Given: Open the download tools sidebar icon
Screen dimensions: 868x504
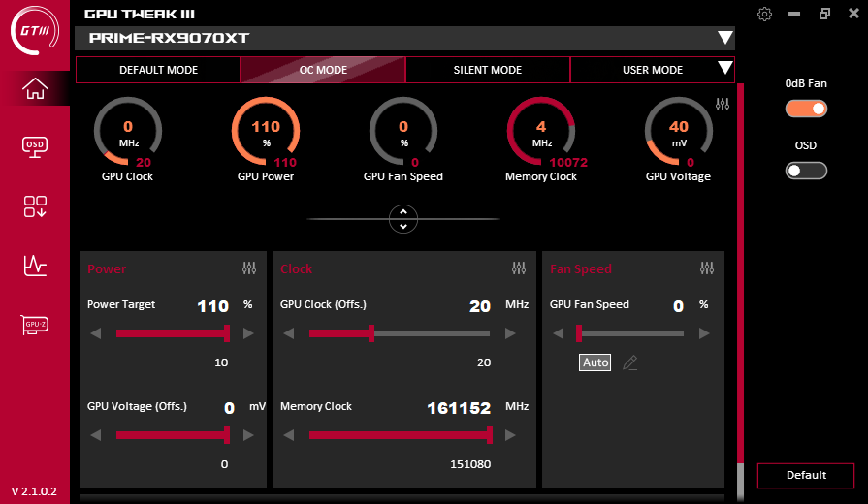Looking at the screenshot, I should click(35, 205).
